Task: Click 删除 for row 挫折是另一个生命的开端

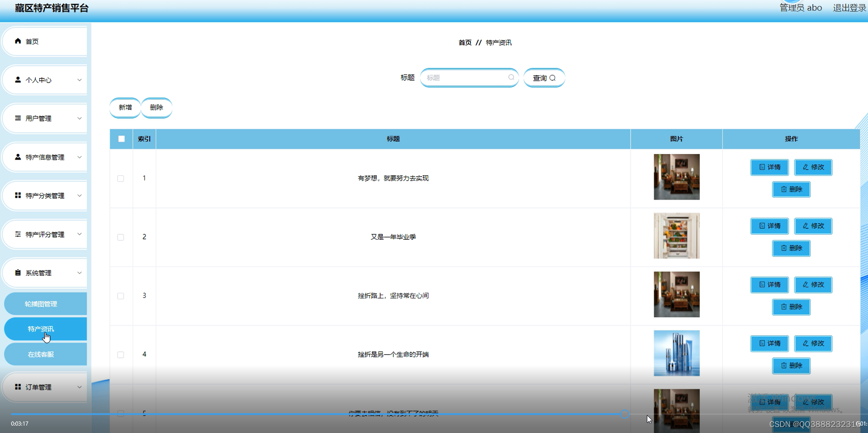Action: tap(791, 366)
